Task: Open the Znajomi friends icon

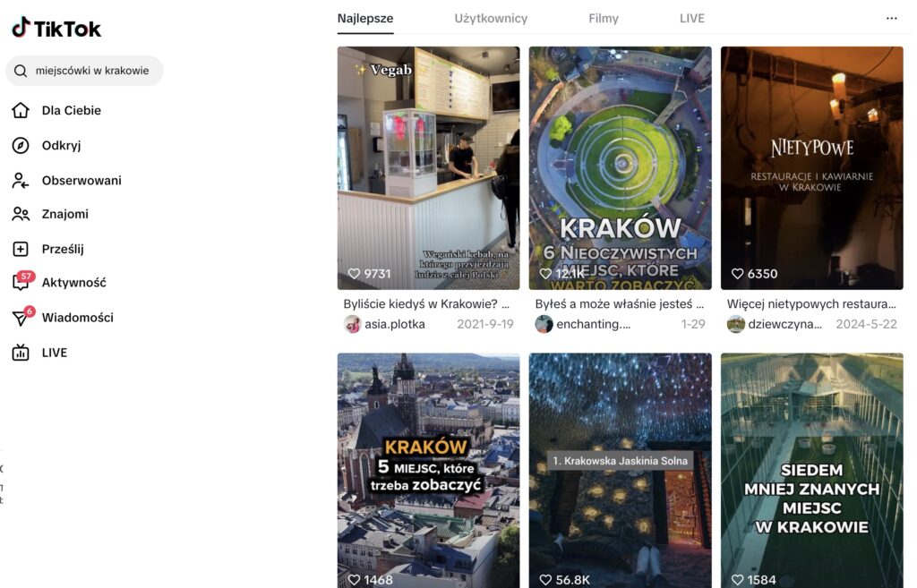Action: 21,214
